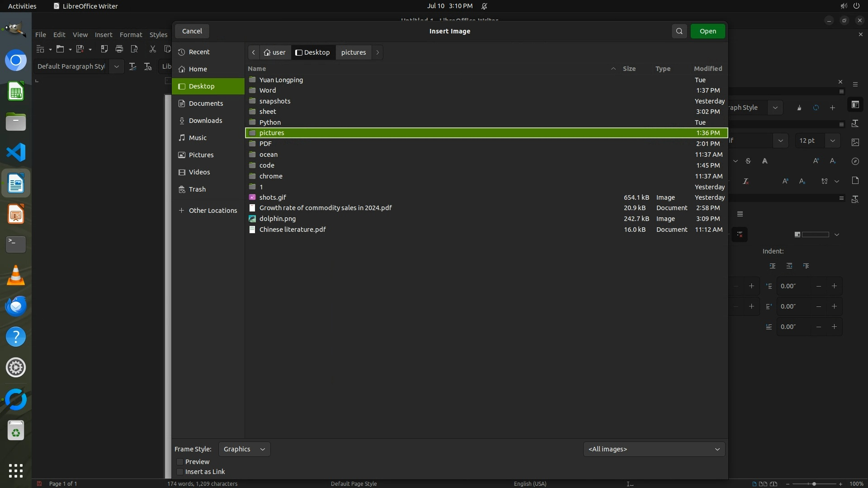Go back with path bar left arrow
868x488 pixels.
(254, 52)
